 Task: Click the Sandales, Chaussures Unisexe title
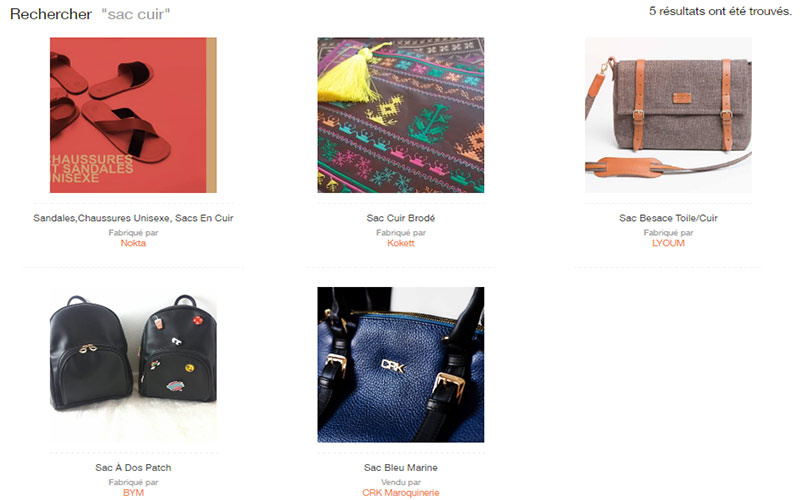pos(133,218)
